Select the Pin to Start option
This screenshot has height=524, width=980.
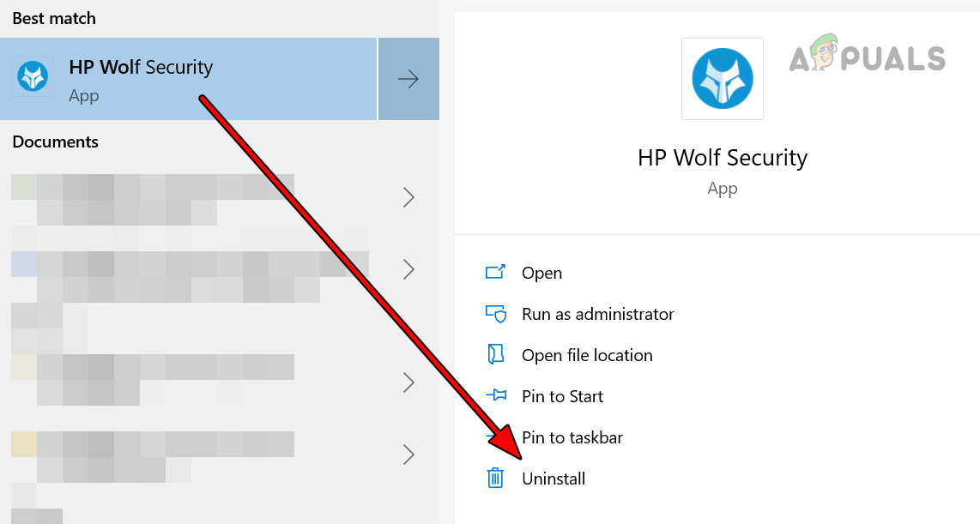pyautogui.click(x=562, y=395)
